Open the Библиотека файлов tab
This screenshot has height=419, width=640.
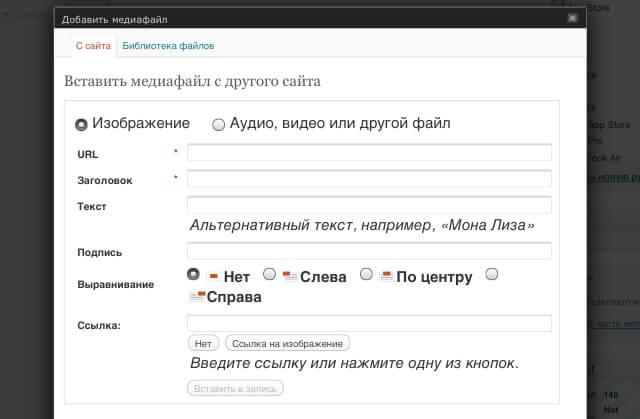pos(167,45)
